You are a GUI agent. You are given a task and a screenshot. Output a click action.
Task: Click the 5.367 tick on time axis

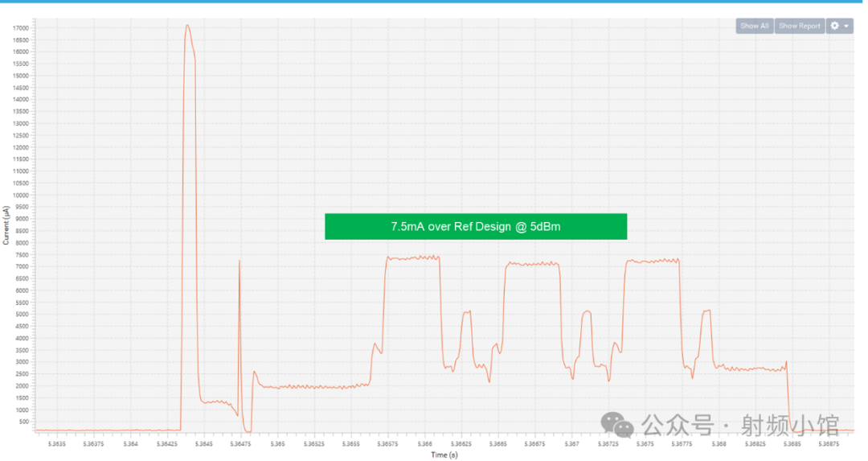(x=571, y=443)
